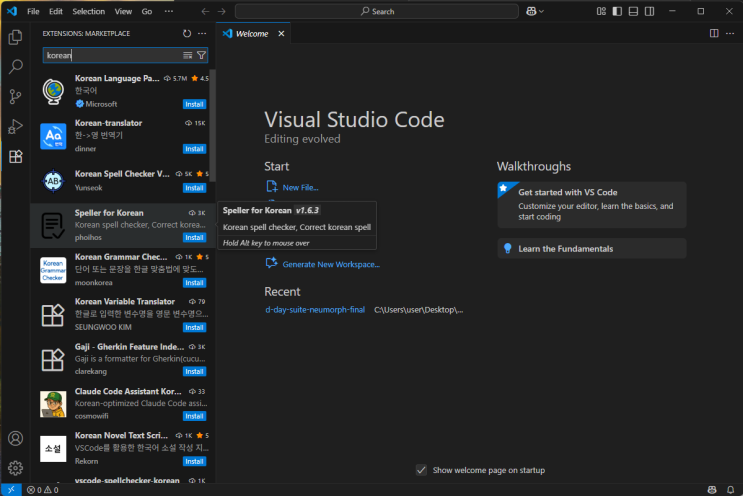Image resolution: width=743 pixels, height=496 pixels.
Task: Select the Korean-translator extension icon
Action: point(53,136)
